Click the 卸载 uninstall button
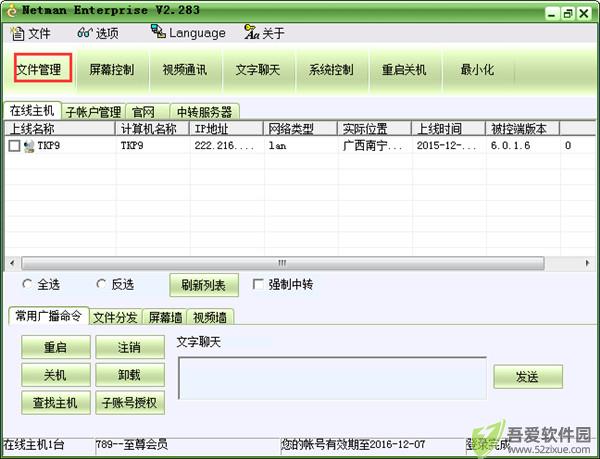This screenshot has width=600, height=459. 130,375
